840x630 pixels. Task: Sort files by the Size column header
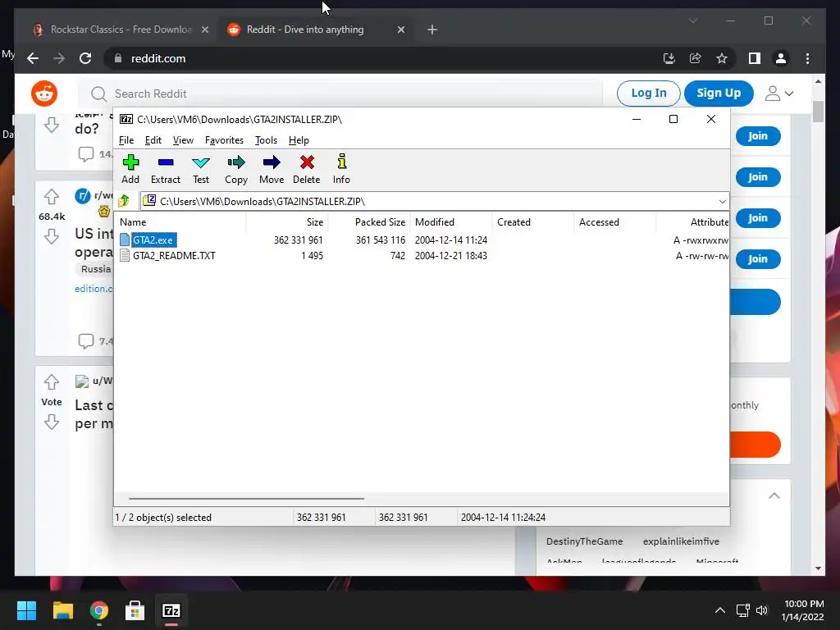coord(287,221)
